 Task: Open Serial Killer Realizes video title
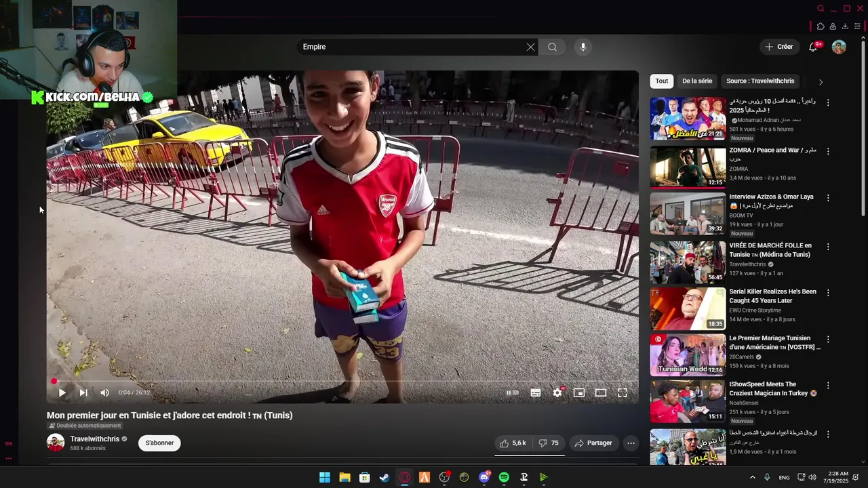(772, 296)
